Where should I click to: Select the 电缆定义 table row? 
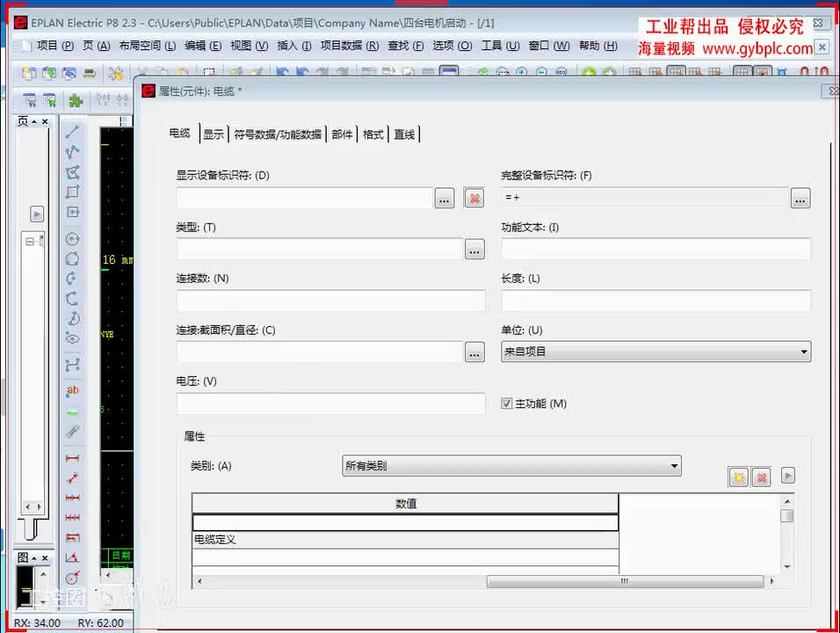pos(405,540)
